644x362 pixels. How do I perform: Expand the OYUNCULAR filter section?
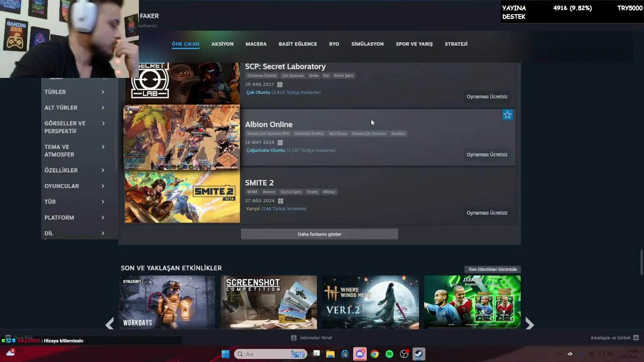point(74,186)
